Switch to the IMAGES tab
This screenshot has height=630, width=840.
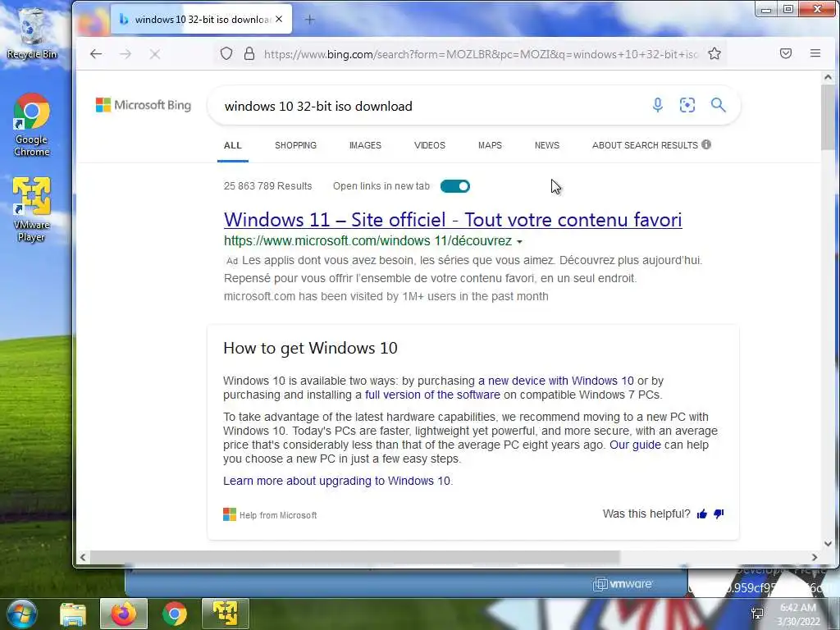[365, 145]
